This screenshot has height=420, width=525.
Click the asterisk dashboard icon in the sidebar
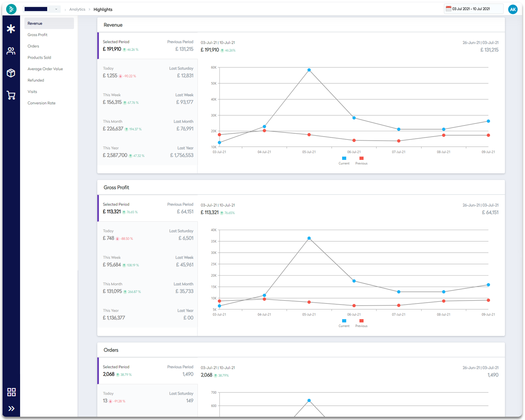point(11,29)
